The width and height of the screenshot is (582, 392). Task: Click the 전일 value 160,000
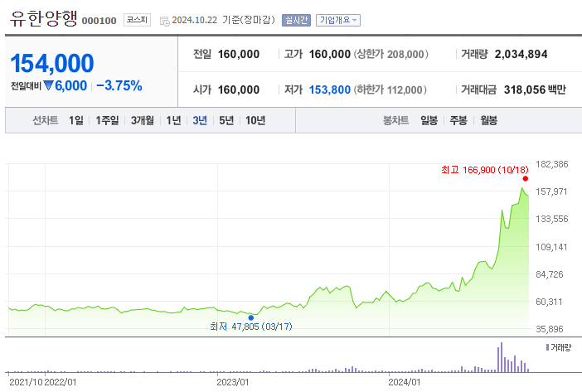point(239,54)
